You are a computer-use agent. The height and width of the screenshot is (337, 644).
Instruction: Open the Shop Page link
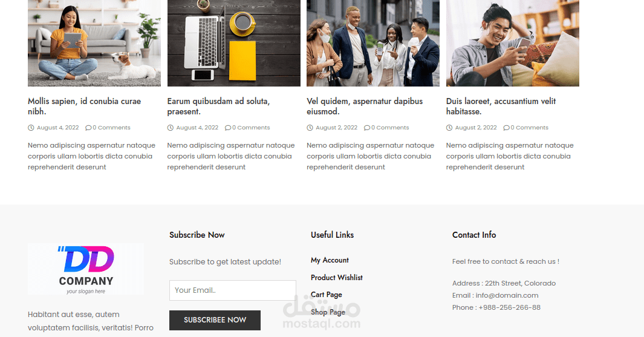click(x=328, y=312)
